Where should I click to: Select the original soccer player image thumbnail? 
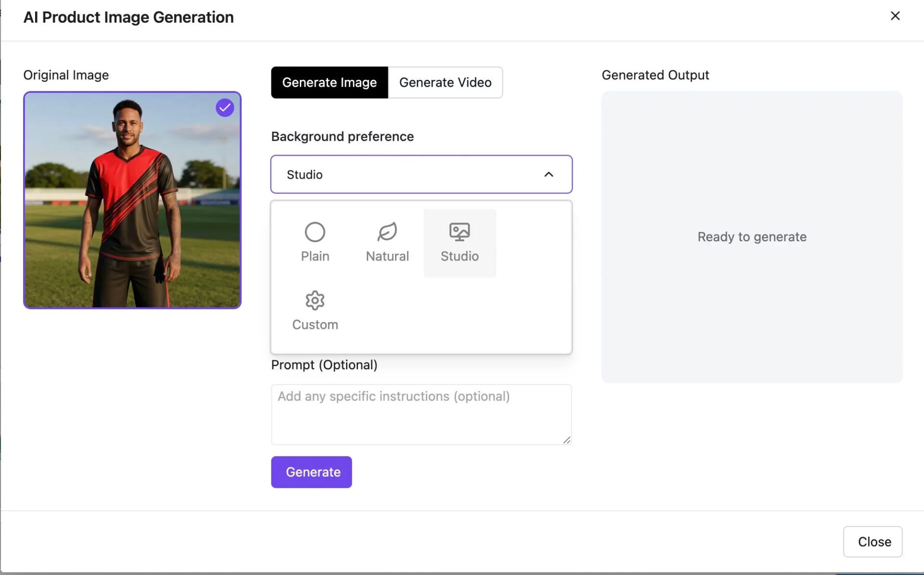(x=132, y=200)
